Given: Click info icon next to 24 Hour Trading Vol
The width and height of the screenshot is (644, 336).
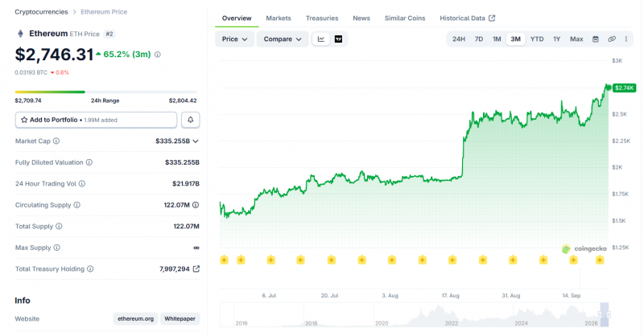Looking at the screenshot, I should point(82,183).
